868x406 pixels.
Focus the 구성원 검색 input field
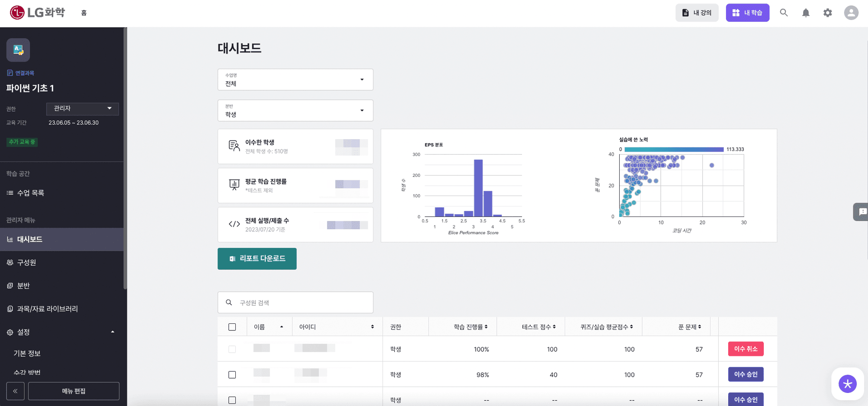(295, 303)
